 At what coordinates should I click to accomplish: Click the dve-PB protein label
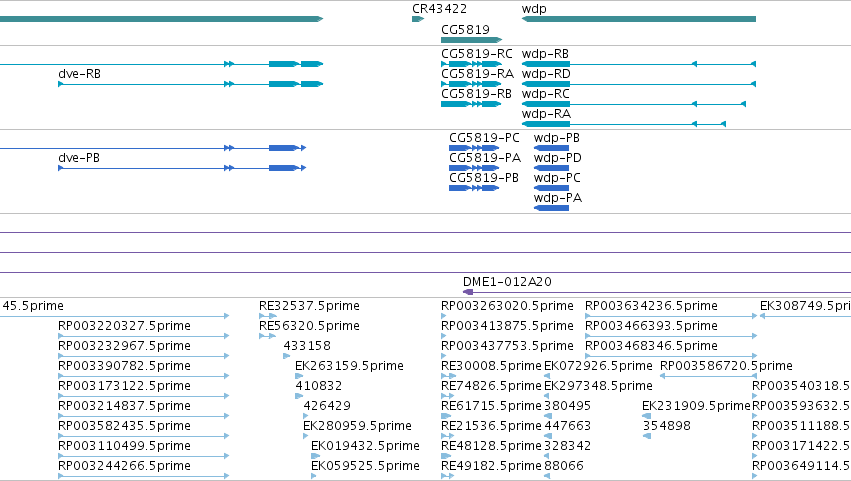pyautogui.click(x=79, y=158)
